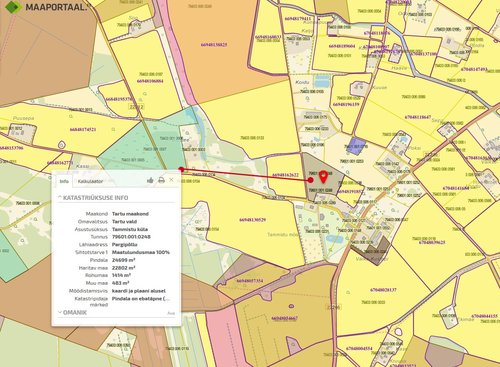Click the red dot beside the location pin
The height and width of the screenshot is (367, 500).
pos(311,180)
